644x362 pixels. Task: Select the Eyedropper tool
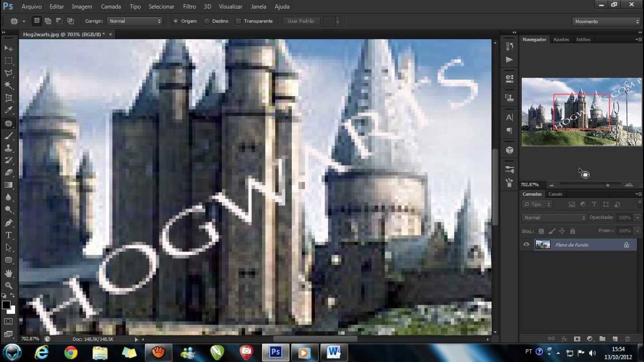tap(9, 111)
